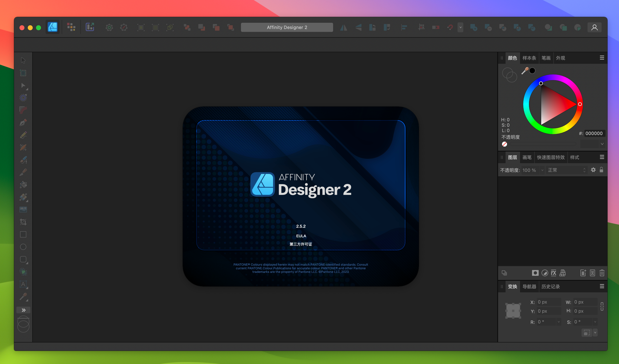Expand the blend mode dropdown in layers
This screenshot has height=364, width=619.
coord(567,170)
